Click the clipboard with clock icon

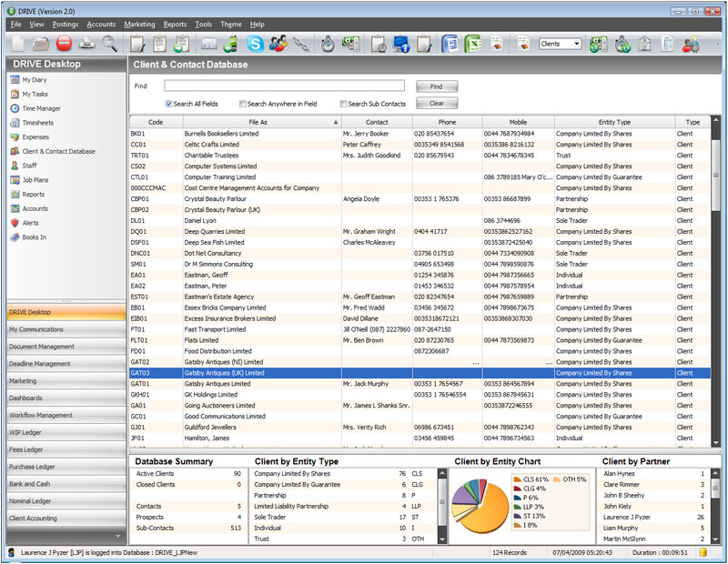coord(379,44)
